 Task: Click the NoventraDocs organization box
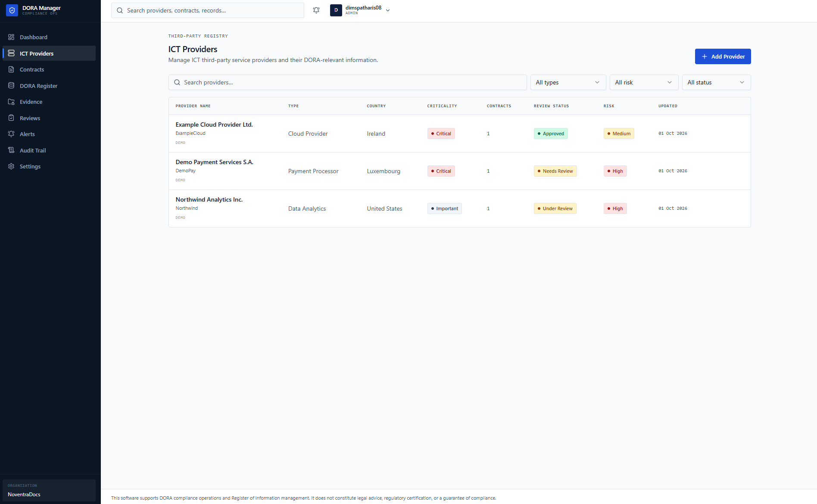(49, 491)
